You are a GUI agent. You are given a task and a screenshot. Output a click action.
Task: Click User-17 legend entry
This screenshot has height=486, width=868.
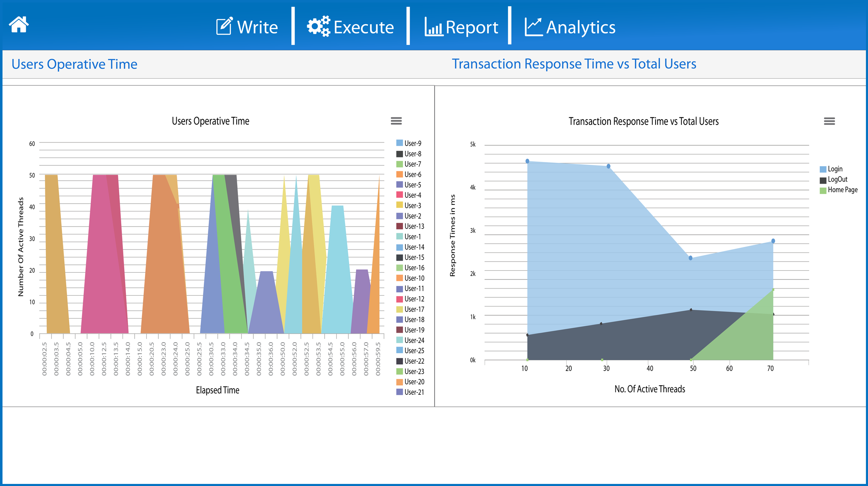[410, 309]
